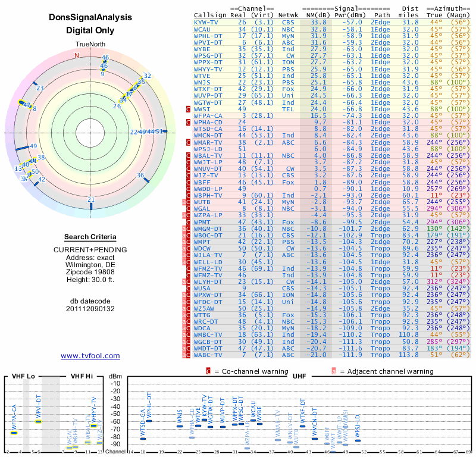Open the www.tvfool.com link
The height and width of the screenshot is (457, 476).
click(x=90, y=356)
